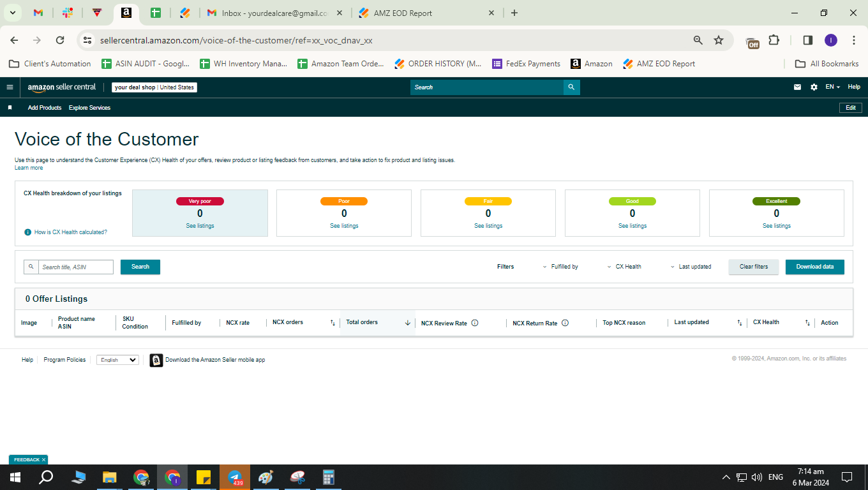Click in the Search title, ASIN field
868x490 pixels.
point(76,267)
